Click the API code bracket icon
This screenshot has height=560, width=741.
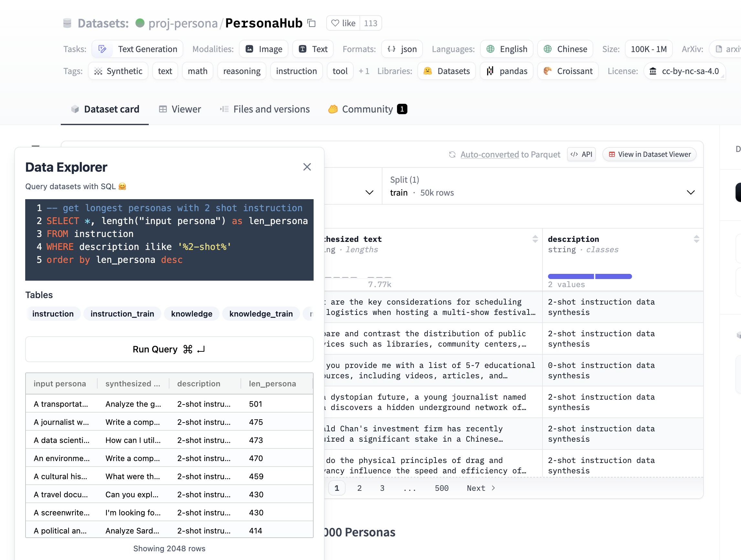[574, 154]
